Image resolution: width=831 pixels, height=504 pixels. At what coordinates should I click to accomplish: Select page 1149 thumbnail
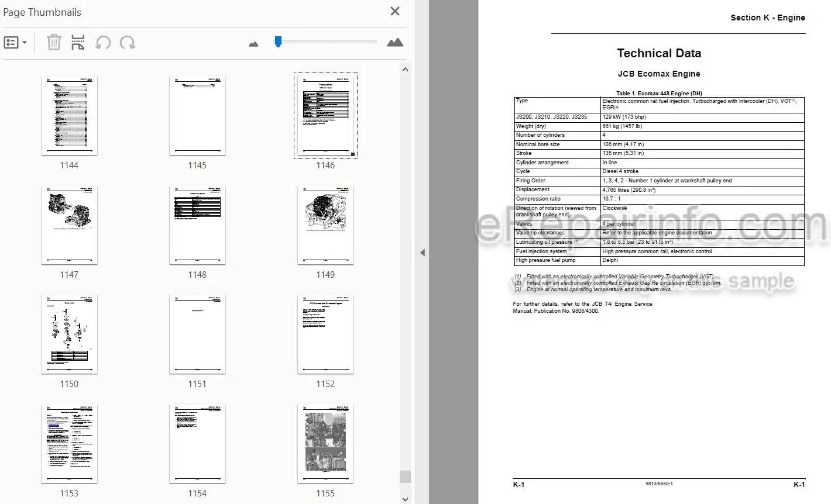coord(325,225)
